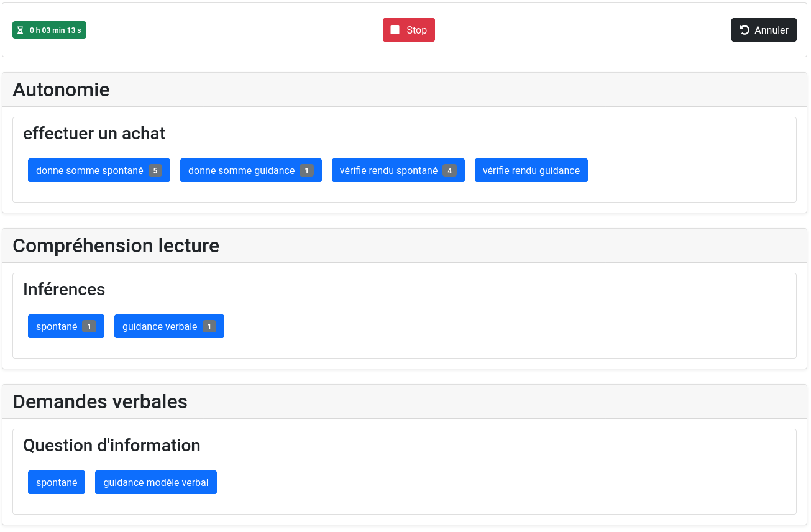Record a vérifie rendu spontané event

pos(398,170)
